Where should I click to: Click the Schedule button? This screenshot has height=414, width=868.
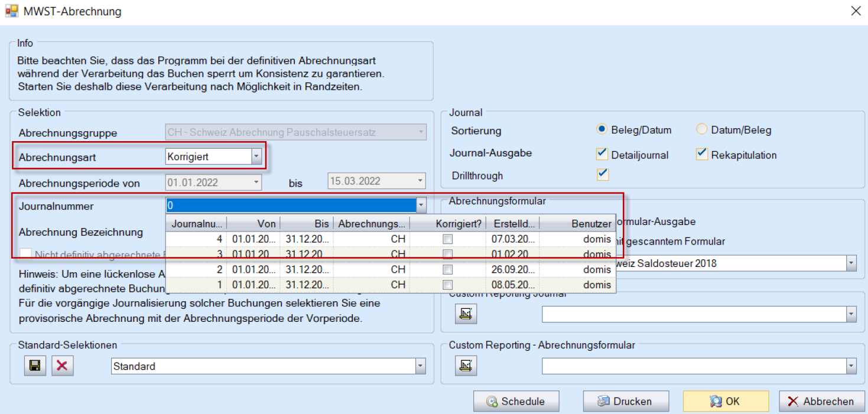(x=516, y=401)
